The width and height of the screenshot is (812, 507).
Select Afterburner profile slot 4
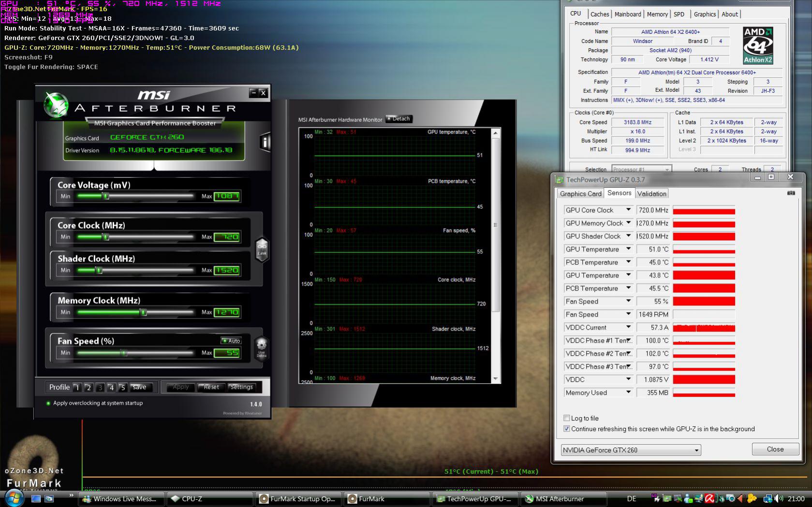click(111, 387)
